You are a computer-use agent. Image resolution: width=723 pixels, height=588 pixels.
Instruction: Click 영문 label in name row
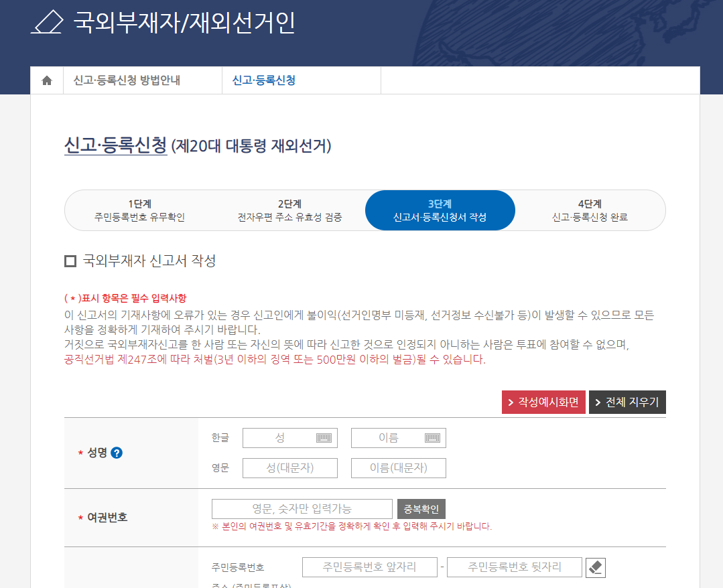pos(220,467)
